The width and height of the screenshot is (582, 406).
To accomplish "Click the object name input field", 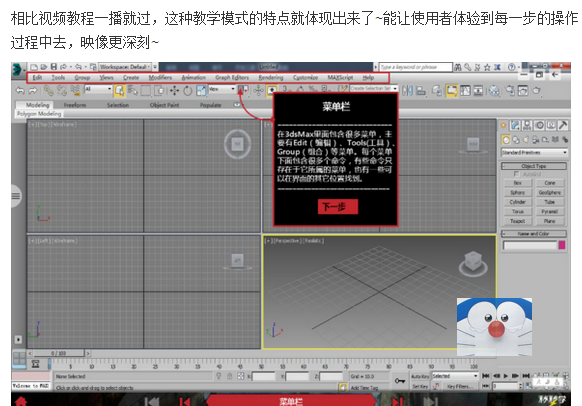I will [x=530, y=245].
